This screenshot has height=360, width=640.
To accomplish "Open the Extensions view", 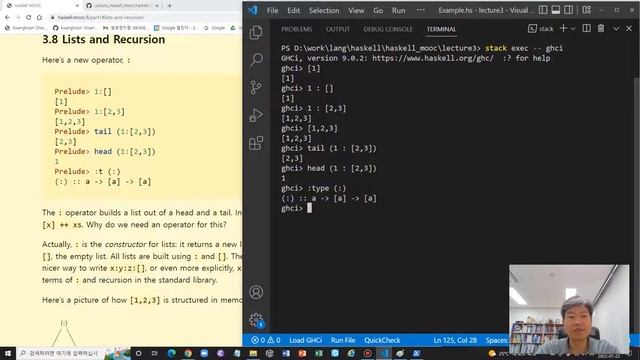I will (256, 143).
